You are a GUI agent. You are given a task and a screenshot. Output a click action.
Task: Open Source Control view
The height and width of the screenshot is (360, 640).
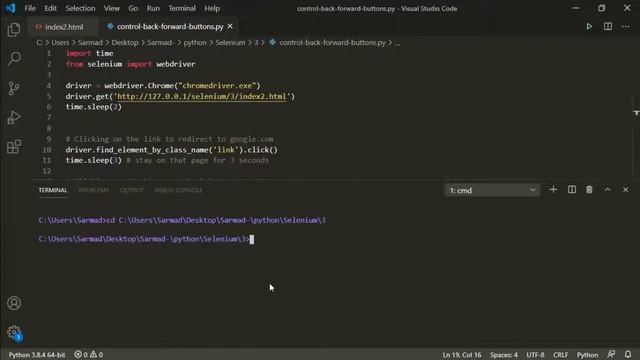coord(14,88)
